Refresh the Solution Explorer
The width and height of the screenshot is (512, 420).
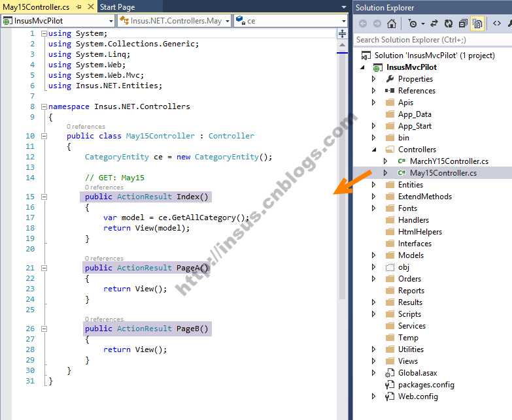pos(449,24)
